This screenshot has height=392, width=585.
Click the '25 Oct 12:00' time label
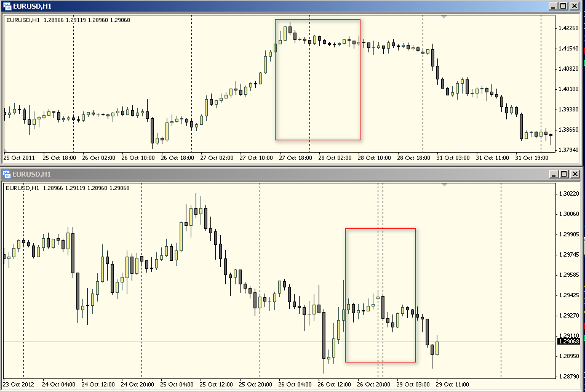[216, 385]
